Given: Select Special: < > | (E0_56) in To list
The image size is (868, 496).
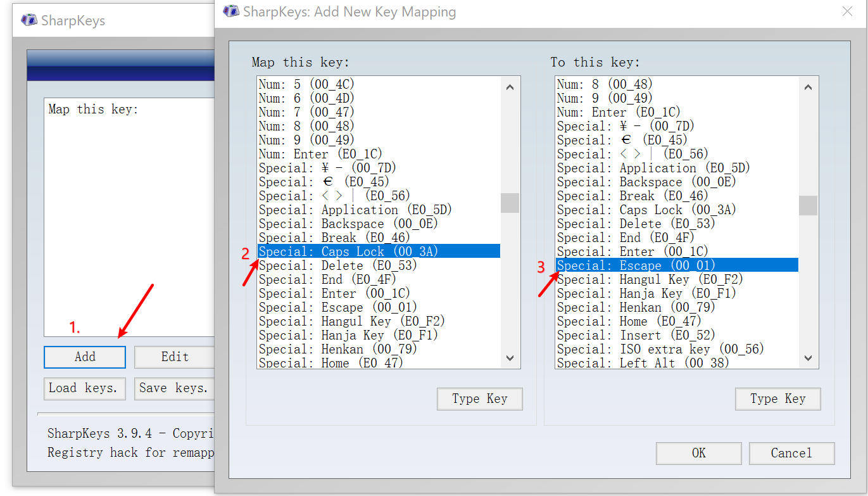Looking at the screenshot, I should pyautogui.click(x=677, y=154).
